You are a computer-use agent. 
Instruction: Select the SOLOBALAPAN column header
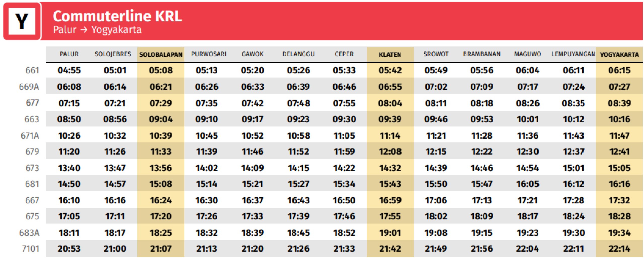(x=161, y=55)
